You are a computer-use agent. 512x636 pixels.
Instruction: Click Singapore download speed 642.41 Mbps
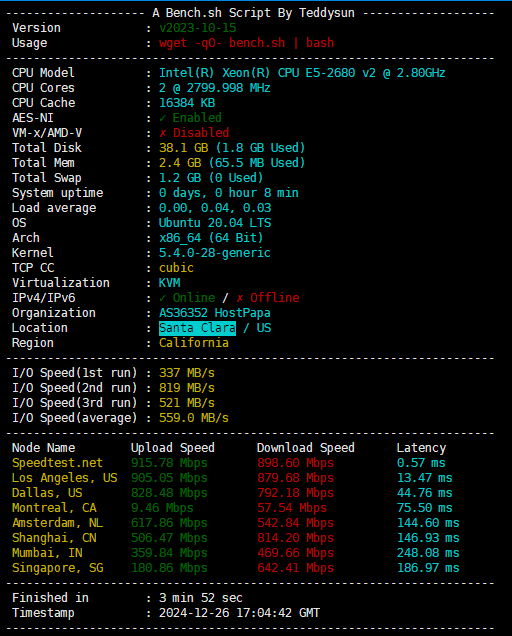(296, 568)
